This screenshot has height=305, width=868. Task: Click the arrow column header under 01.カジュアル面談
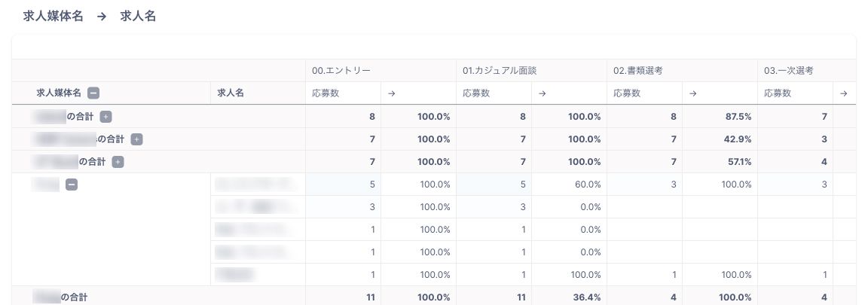coord(542,93)
